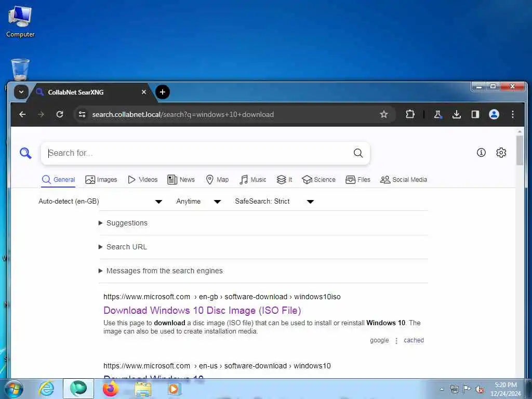Open the tab search dropdown button
Image resolution: width=532 pixels, height=399 pixels.
point(21,92)
